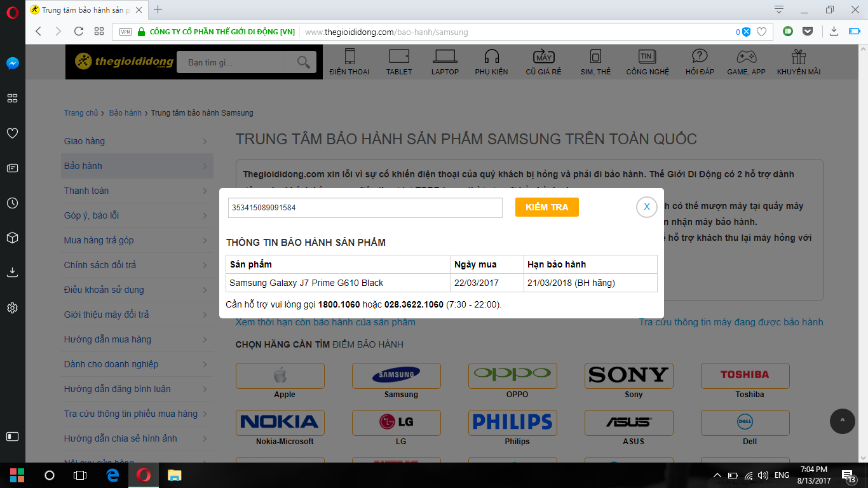Expand Hướng dẫn mua hàng item
This screenshot has width=868, height=488.
pyautogui.click(x=137, y=339)
